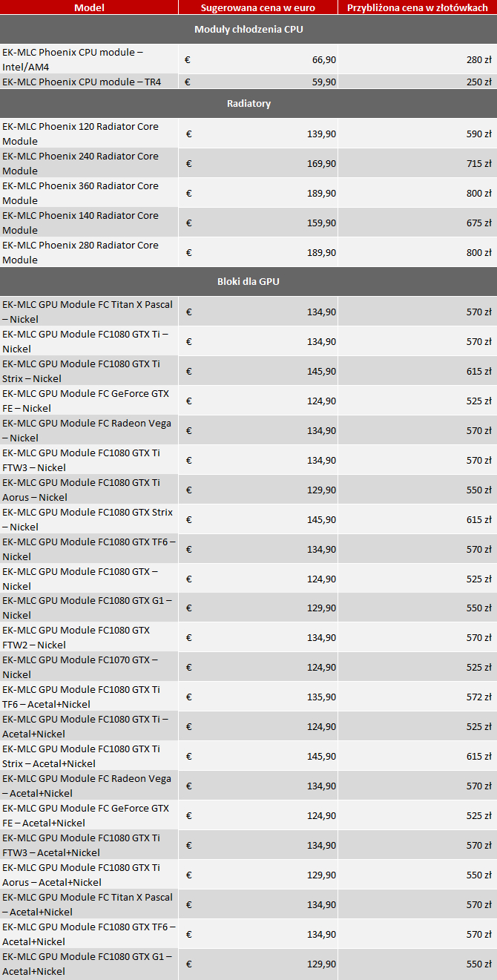Select Moduły chłodzenia CPU section row
Screen dimensions: 497x980
249,30
